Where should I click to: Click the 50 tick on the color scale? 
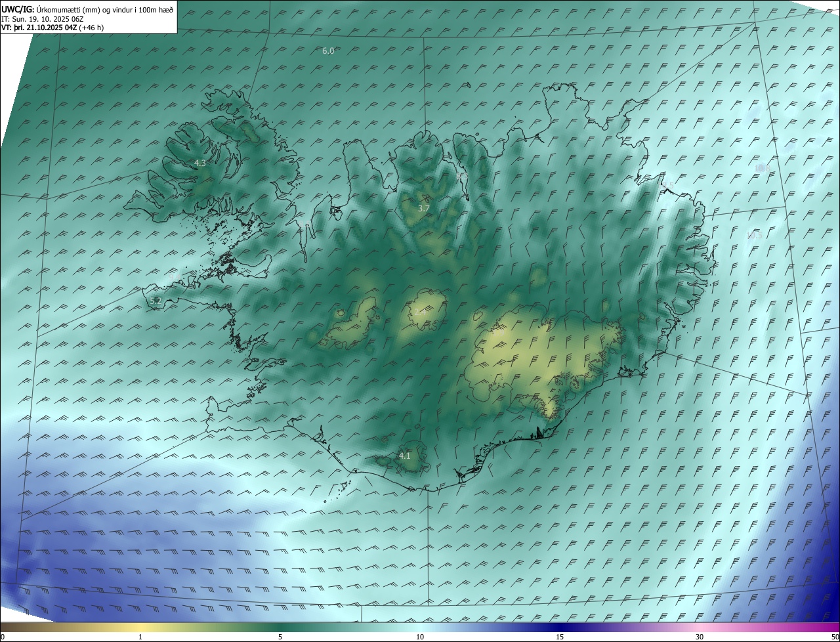point(835,637)
